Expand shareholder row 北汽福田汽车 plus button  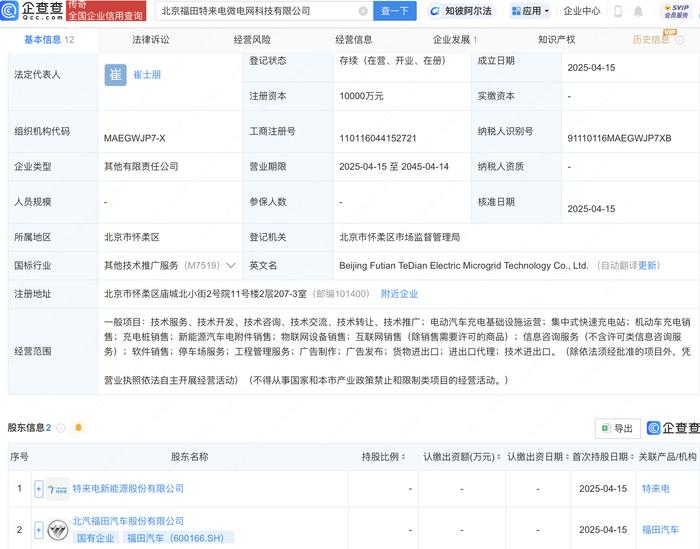click(x=39, y=530)
